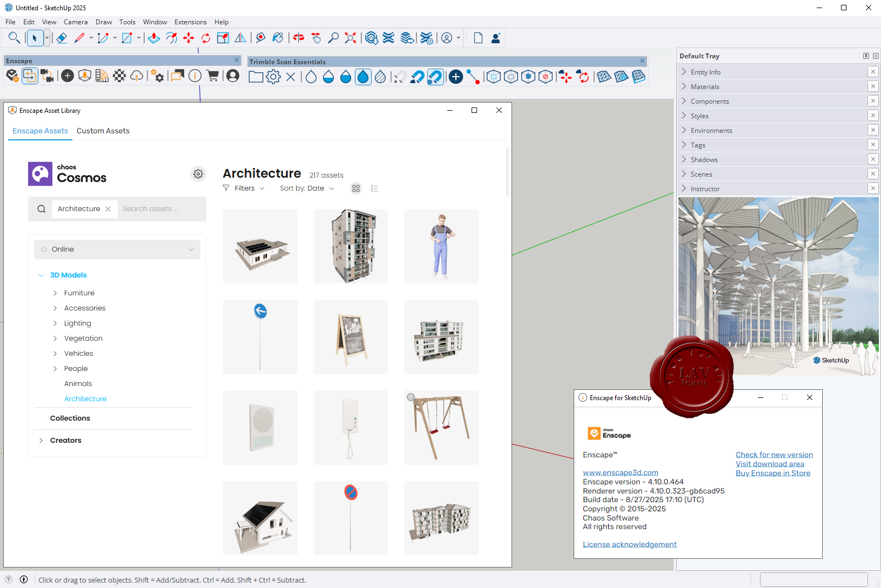Expand the Furniture category
Image resolution: width=881 pixels, height=588 pixels.
click(55, 293)
